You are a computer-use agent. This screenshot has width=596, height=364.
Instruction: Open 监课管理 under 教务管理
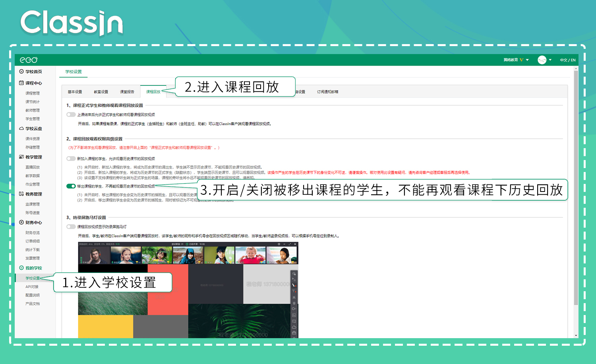[33, 204]
